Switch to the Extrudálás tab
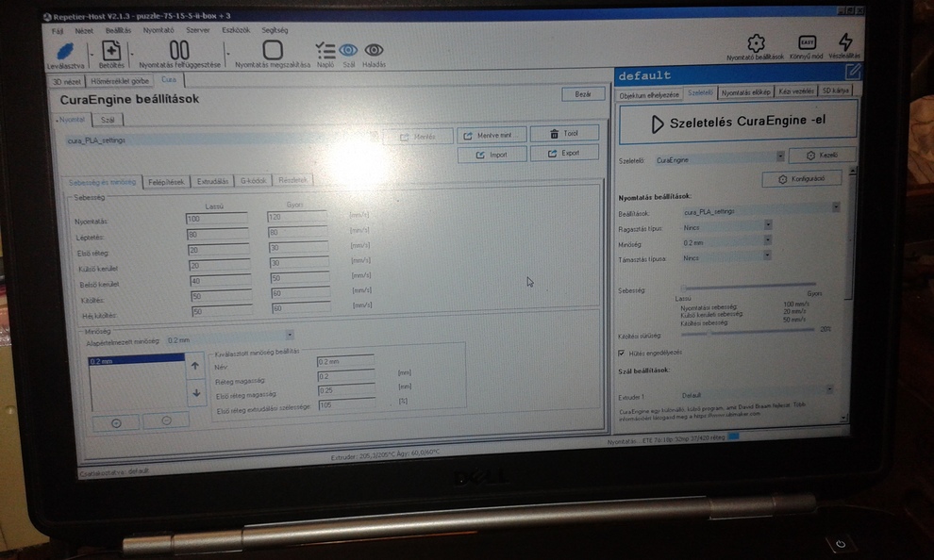Screen dimensions: 934x560 tap(211, 181)
